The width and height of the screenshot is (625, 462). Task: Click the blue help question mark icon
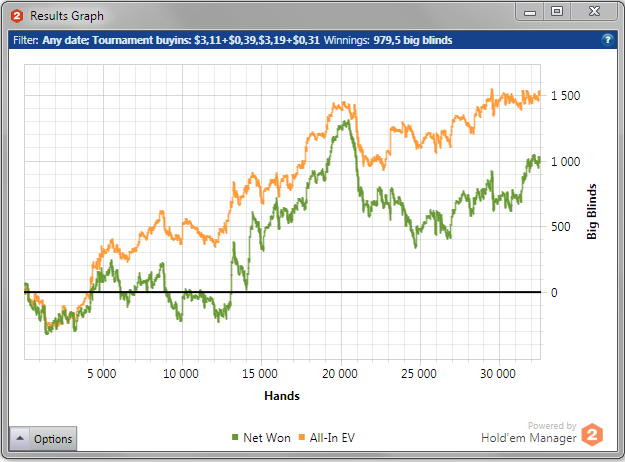pyautogui.click(x=607, y=40)
